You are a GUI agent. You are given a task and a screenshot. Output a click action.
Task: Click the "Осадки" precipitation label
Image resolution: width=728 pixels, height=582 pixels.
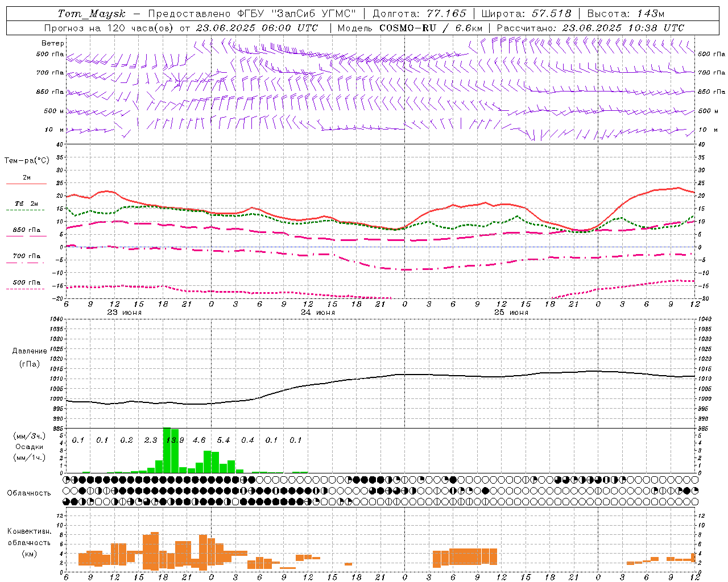[x=30, y=447]
